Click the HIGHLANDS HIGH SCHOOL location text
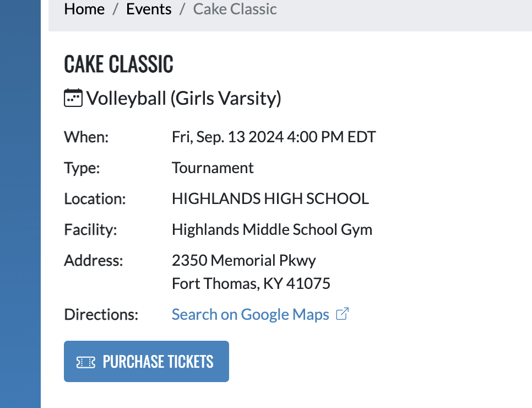The height and width of the screenshot is (408, 532). [270, 198]
